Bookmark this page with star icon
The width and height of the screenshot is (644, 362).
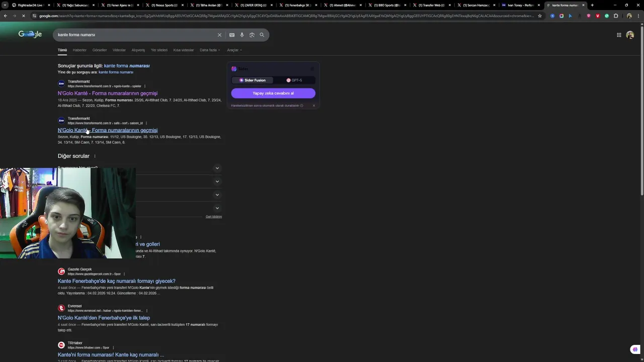[540, 16]
